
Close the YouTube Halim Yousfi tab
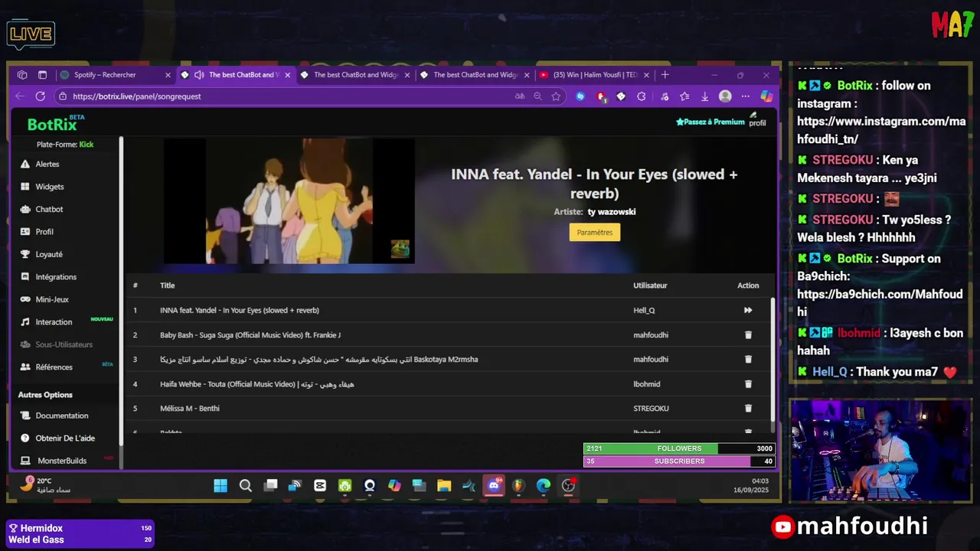pos(646,75)
